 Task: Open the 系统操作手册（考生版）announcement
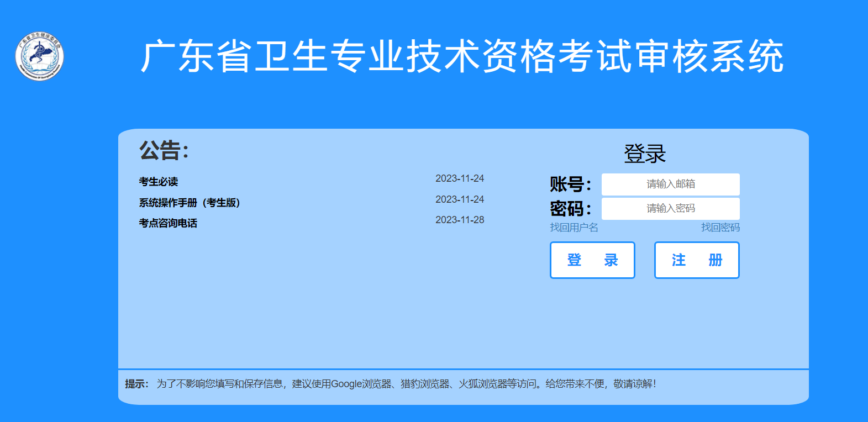[190, 203]
